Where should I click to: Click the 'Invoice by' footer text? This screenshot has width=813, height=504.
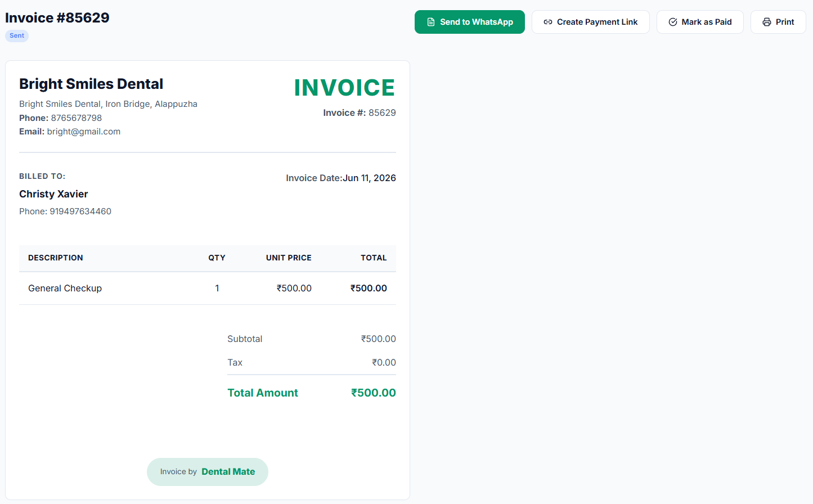178,472
